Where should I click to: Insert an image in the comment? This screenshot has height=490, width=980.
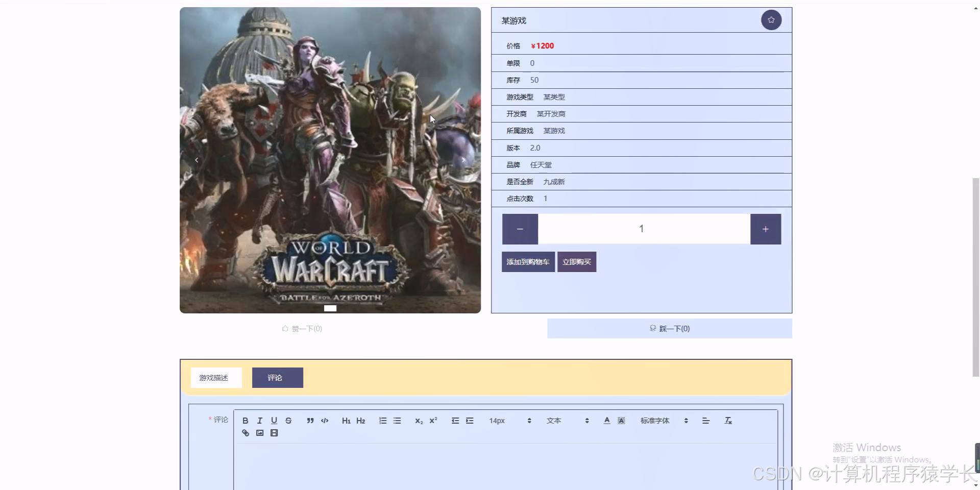pos(260,433)
